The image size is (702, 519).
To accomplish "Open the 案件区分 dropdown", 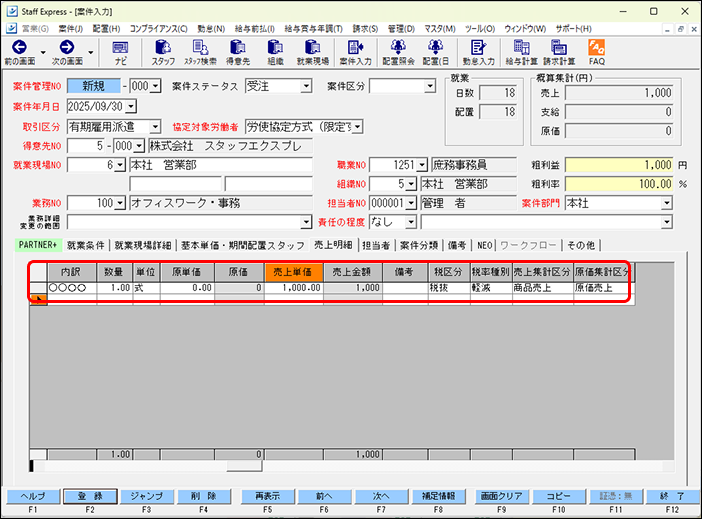I will (430, 86).
